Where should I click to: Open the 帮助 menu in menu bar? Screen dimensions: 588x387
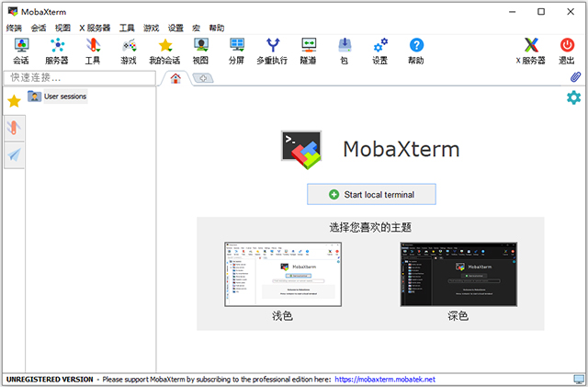[217, 28]
